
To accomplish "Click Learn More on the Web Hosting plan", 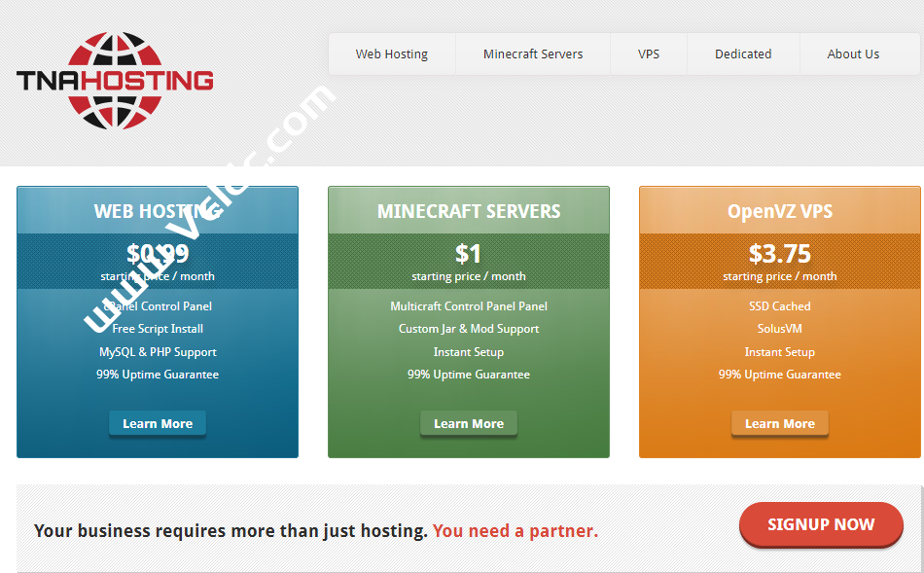I will click(157, 423).
